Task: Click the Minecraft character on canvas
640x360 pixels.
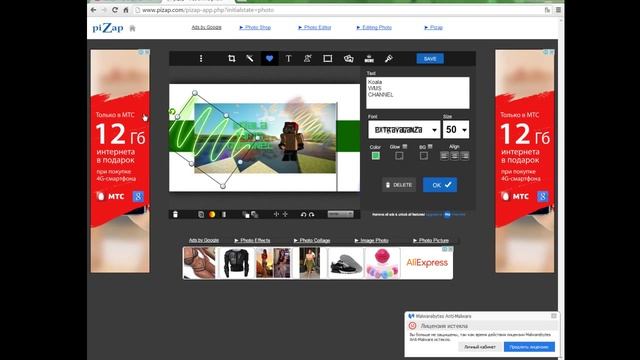Action: (291, 141)
